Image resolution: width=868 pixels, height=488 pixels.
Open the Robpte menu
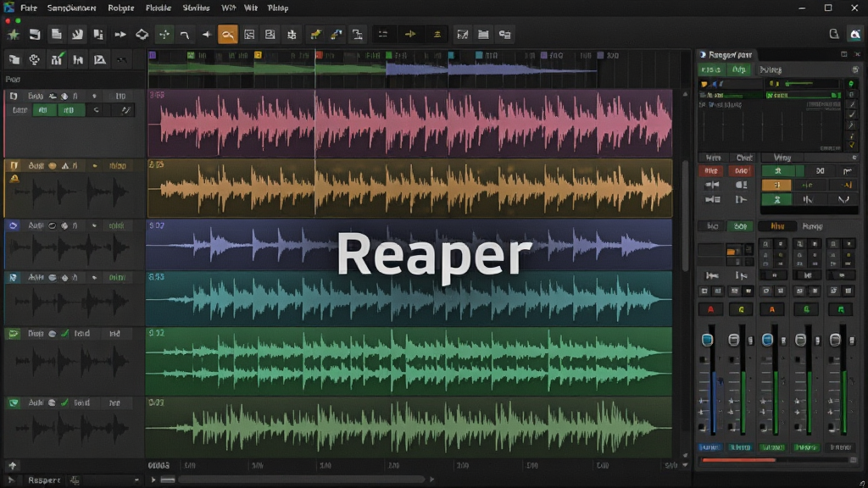pyautogui.click(x=120, y=8)
